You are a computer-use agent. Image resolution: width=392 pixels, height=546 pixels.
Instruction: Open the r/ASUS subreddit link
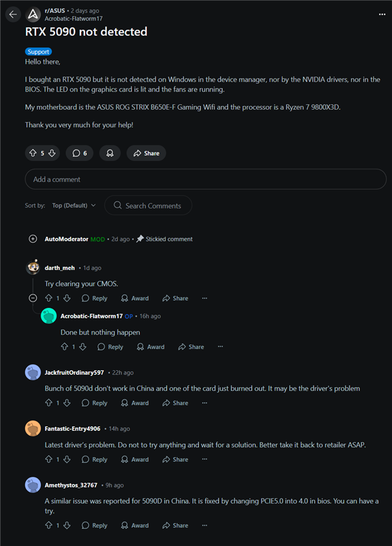click(x=55, y=10)
